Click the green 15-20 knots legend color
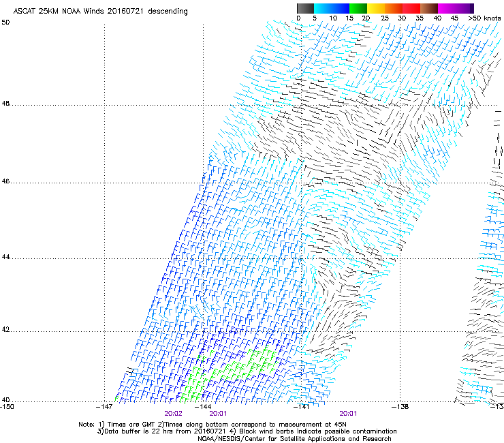This screenshot has height=443, width=504. [x=358, y=8]
